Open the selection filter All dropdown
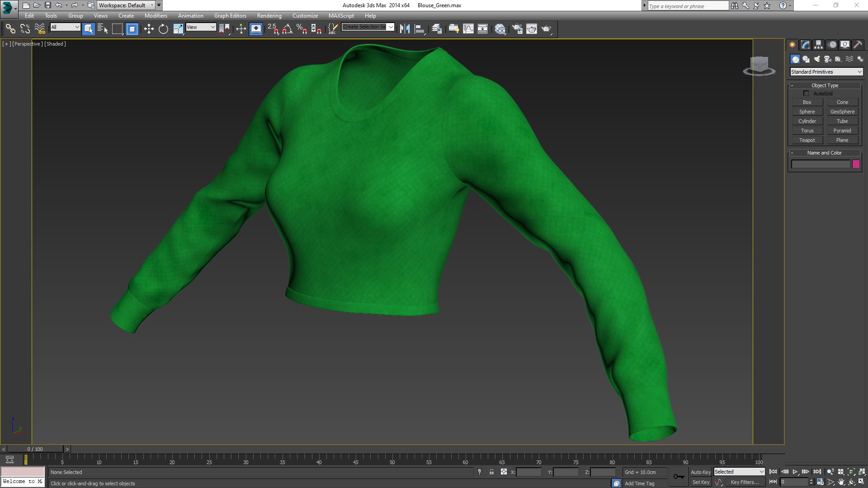 click(x=65, y=27)
